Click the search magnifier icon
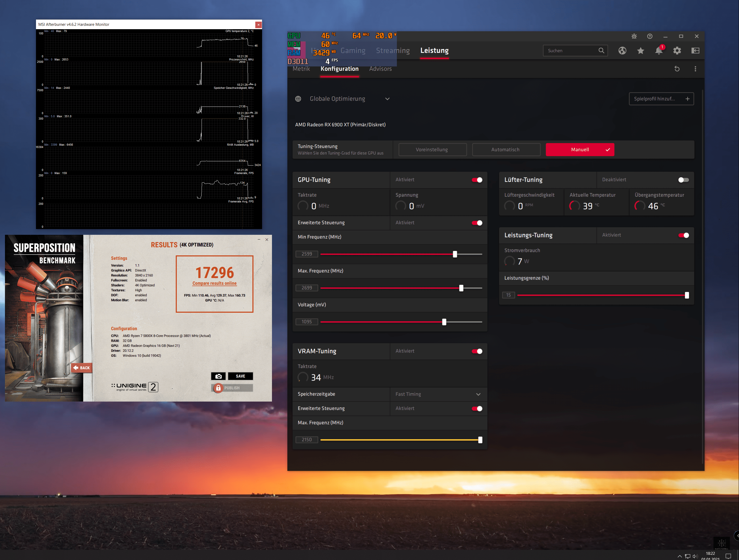Screen dimensions: 739x560 601,50
